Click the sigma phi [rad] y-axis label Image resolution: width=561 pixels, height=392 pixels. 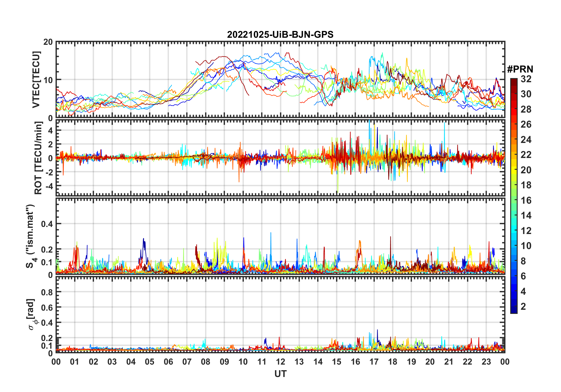32,314
